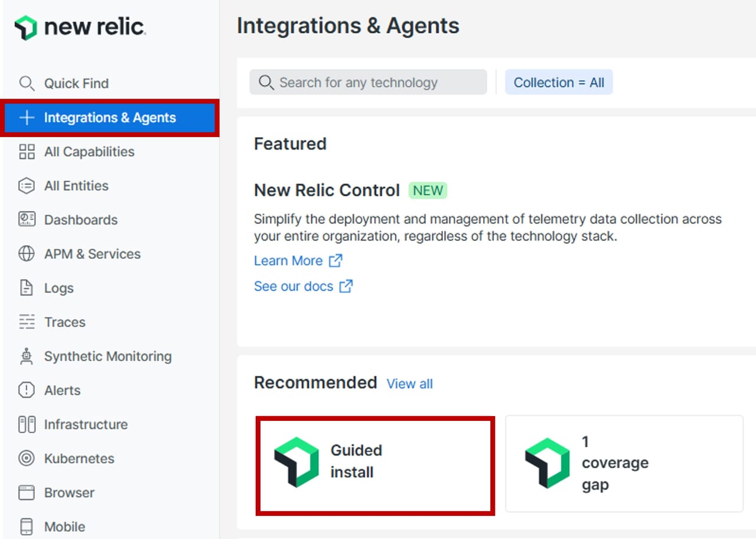Image resolution: width=756 pixels, height=539 pixels.
Task: Click the All Capabilities grid icon
Action: click(27, 152)
